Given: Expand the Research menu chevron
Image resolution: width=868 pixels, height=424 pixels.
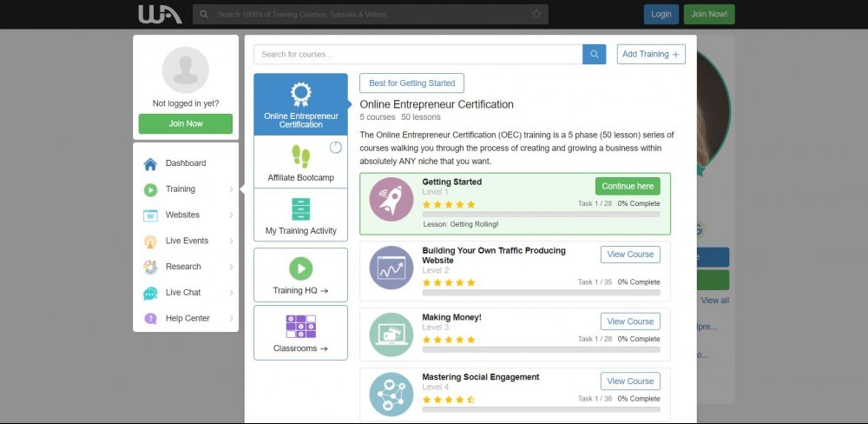Looking at the screenshot, I should (231, 267).
